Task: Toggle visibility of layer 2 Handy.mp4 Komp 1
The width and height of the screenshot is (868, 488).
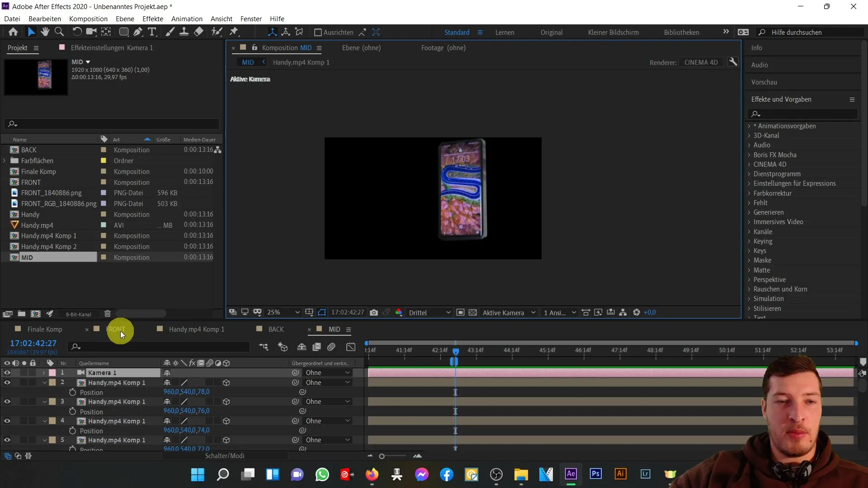Action: click(7, 383)
